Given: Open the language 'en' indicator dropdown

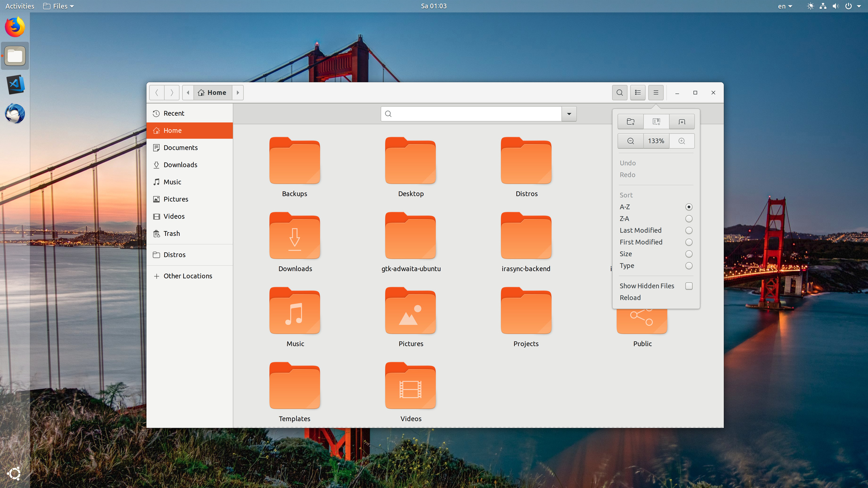Looking at the screenshot, I should 785,6.
